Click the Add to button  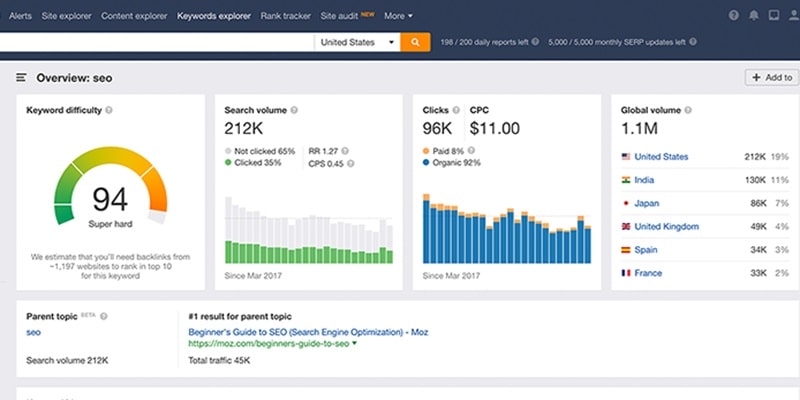coord(772,78)
